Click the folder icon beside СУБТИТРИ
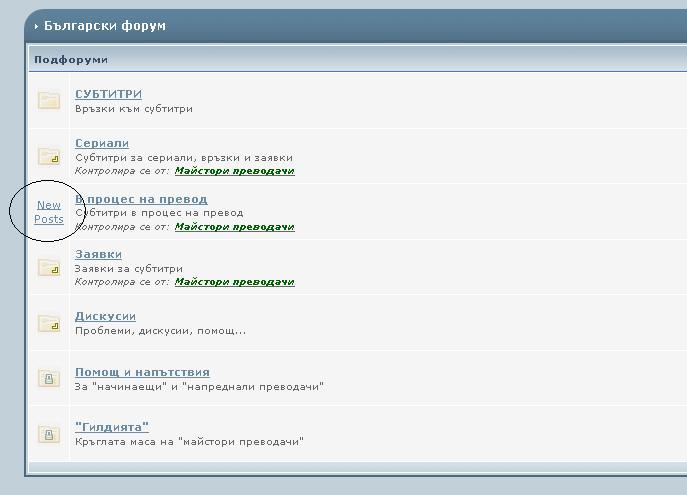Viewport: 687px width, 495px height. click(49, 100)
